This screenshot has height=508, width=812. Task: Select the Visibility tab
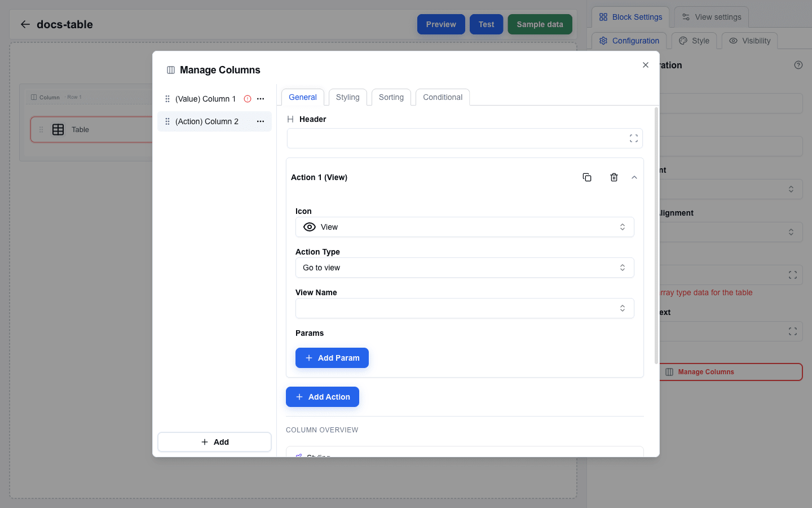tap(749, 41)
